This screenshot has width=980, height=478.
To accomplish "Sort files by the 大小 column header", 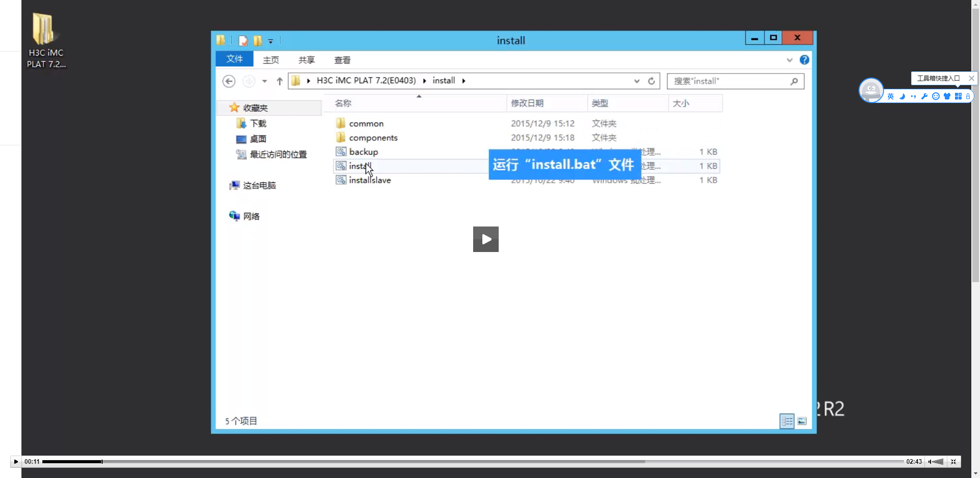I will point(696,103).
